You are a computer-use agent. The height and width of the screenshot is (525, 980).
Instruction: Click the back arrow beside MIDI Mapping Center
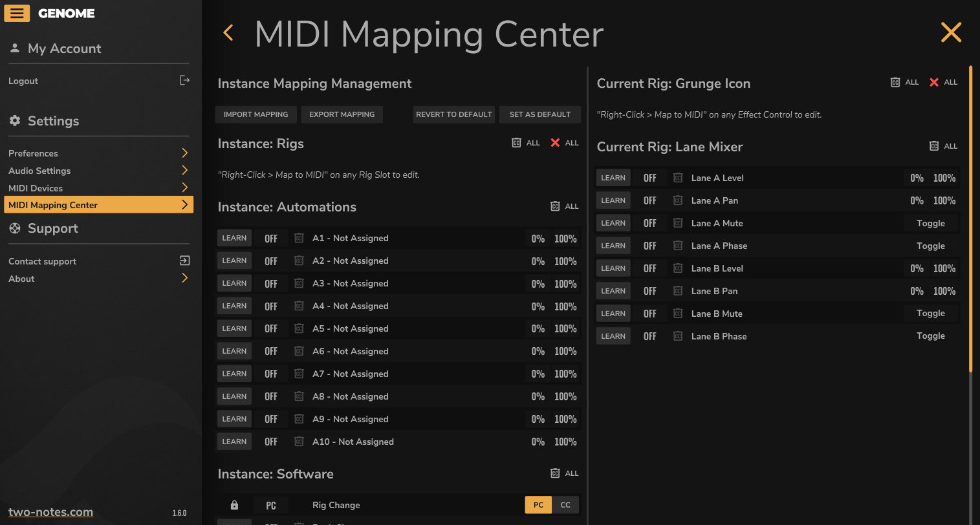pos(228,33)
